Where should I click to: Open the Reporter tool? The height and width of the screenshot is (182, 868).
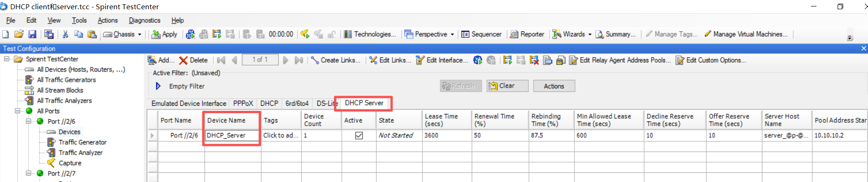[527, 34]
